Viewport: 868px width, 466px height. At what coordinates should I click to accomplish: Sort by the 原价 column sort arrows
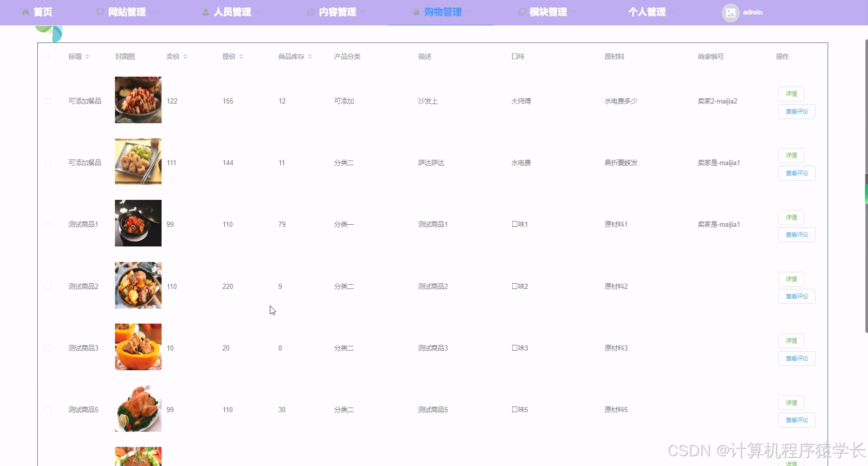click(x=241, y=56)
